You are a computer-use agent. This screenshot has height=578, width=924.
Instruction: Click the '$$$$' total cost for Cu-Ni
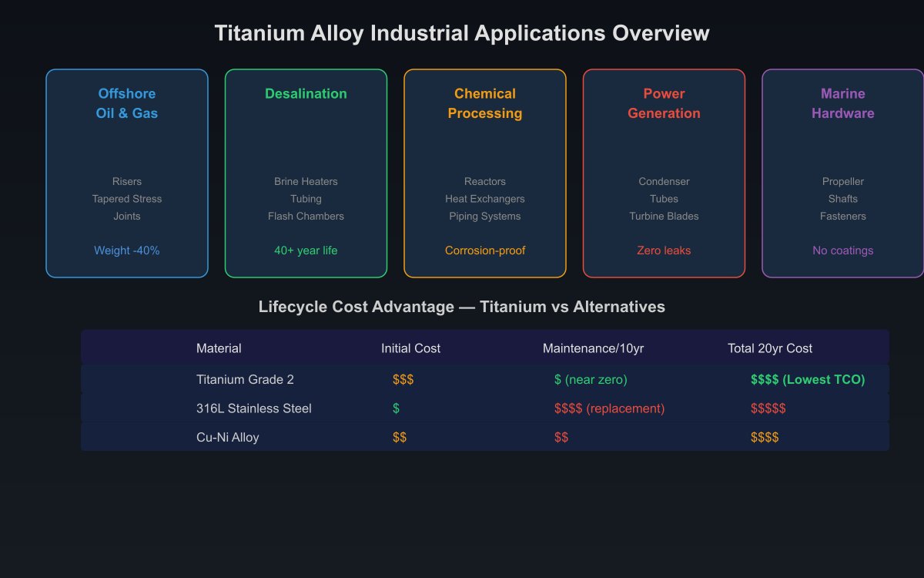tap(765, 437)
